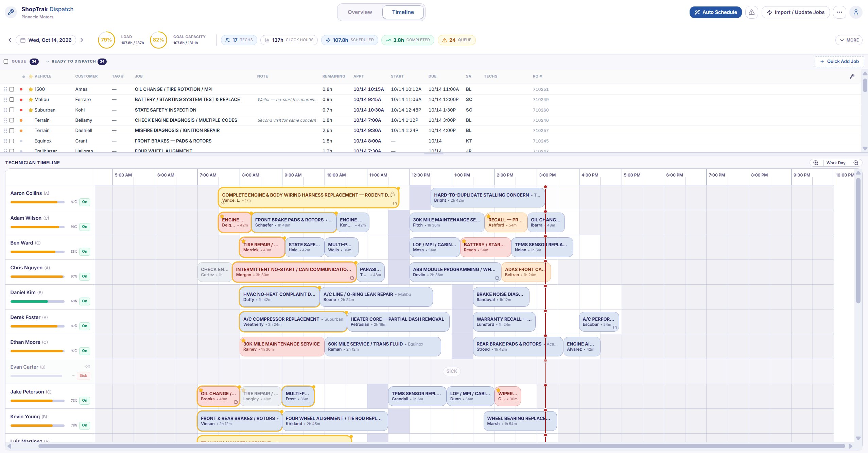Go to previous day arrow
Image resolution: width=868 pixels, height=453 pixels.
point(10,40)
